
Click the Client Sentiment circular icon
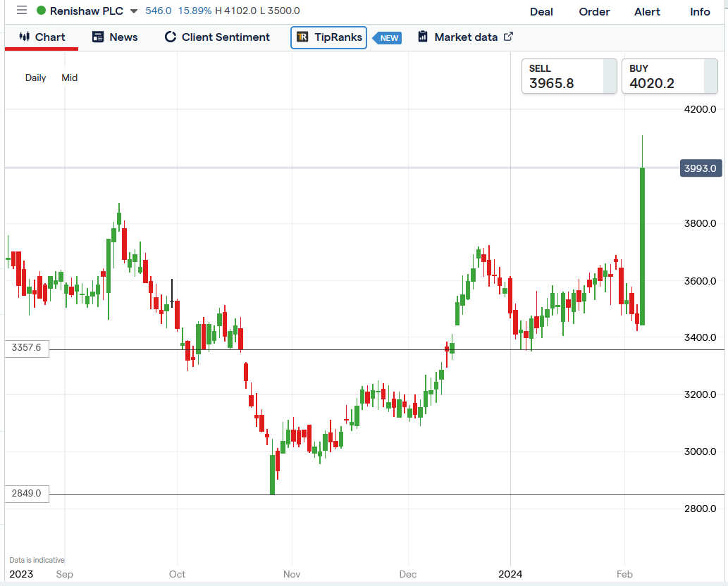pos(171,37)
